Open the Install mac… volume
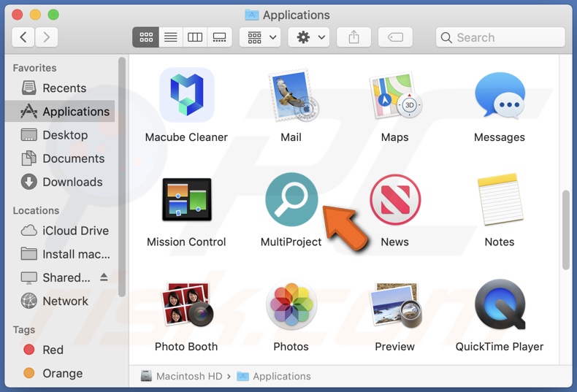 coord(60,254)
